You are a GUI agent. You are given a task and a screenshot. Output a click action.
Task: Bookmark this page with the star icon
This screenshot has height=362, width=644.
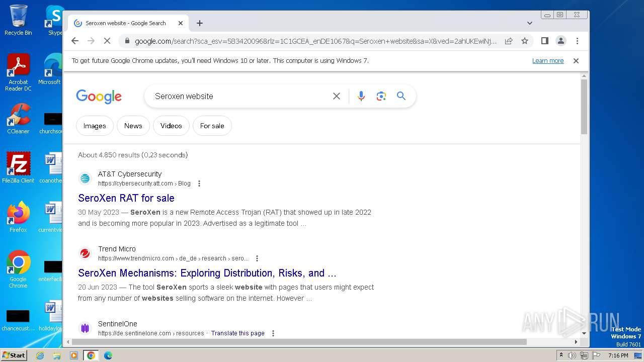(525, 41)
